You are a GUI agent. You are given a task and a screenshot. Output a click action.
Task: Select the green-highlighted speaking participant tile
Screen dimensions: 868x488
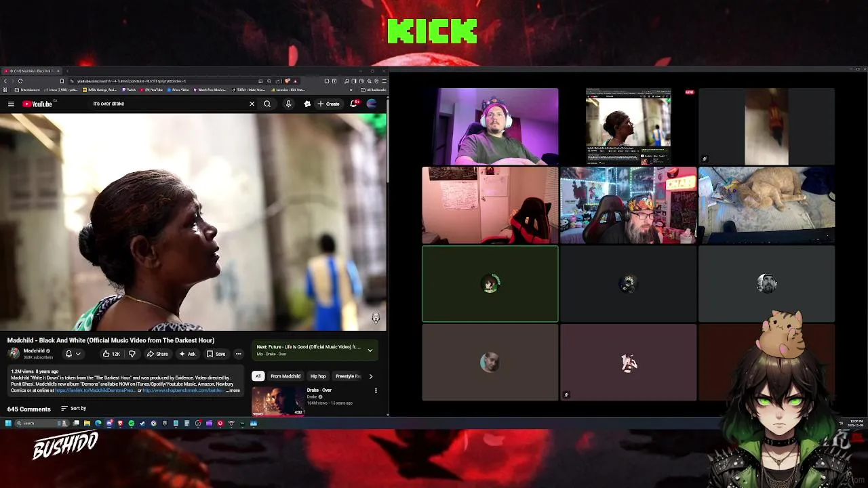(490, 283)
